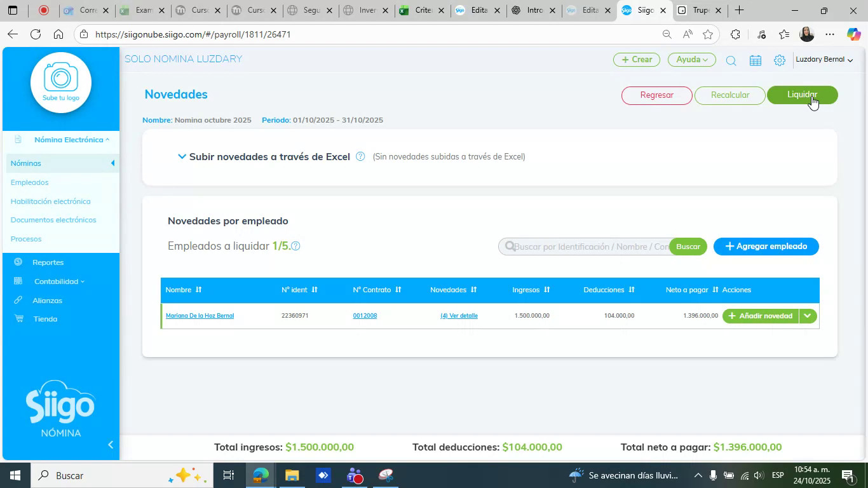868x488 pixels.
Task: Go back in browser history
Action: tap(13, 34)
